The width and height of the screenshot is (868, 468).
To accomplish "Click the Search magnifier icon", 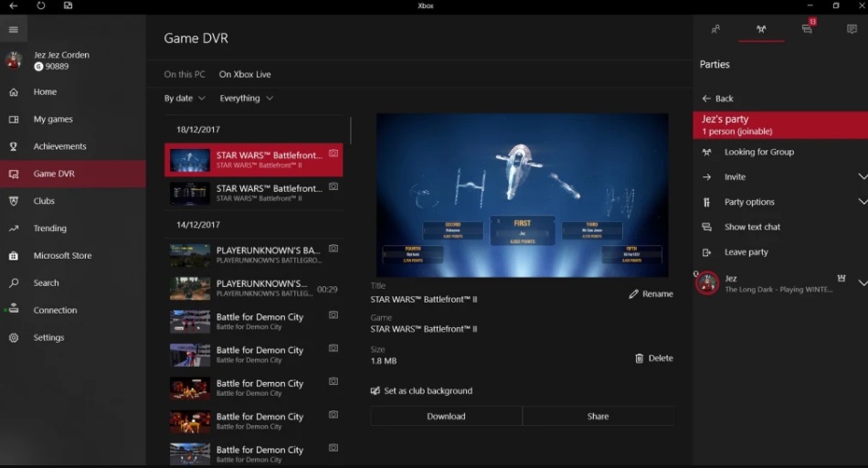I will pyautogui.click(x=14, y=283).
